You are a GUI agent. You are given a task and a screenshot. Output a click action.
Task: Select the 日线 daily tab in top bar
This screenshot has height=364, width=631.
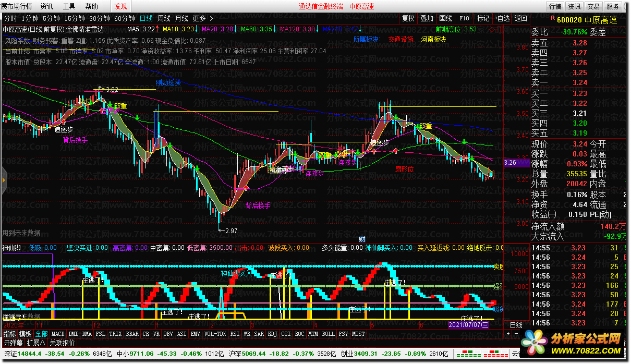tap(147, 18)
